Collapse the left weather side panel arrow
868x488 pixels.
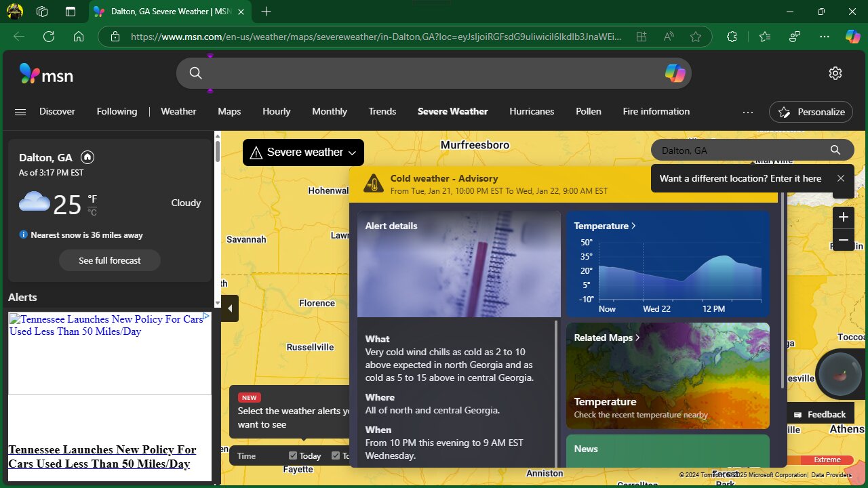pos(230,308)
